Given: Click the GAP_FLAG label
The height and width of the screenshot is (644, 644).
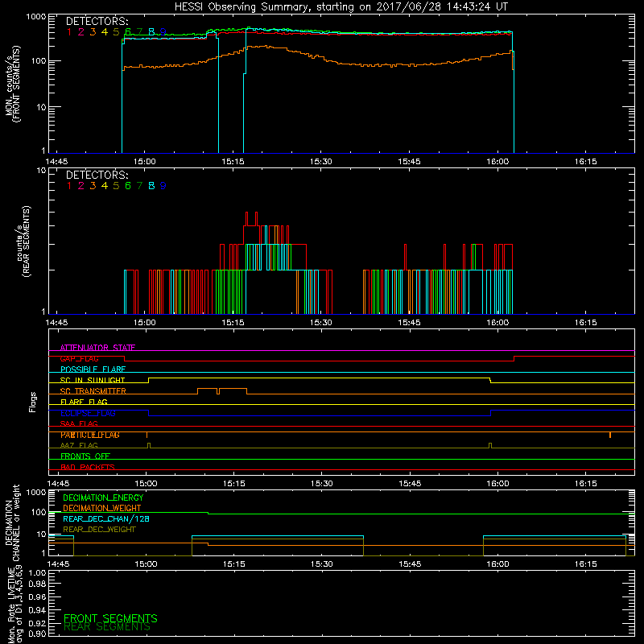Looking at the screenshot, I should [79, 358].
